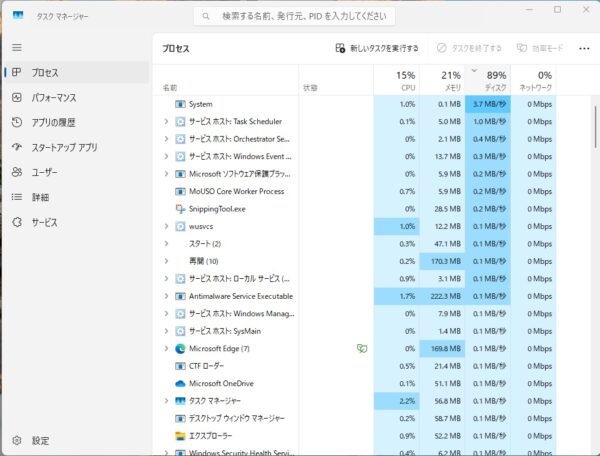Expand Microsoft Edge (7) row
The image size is (600, 456).
pos(166,349)
